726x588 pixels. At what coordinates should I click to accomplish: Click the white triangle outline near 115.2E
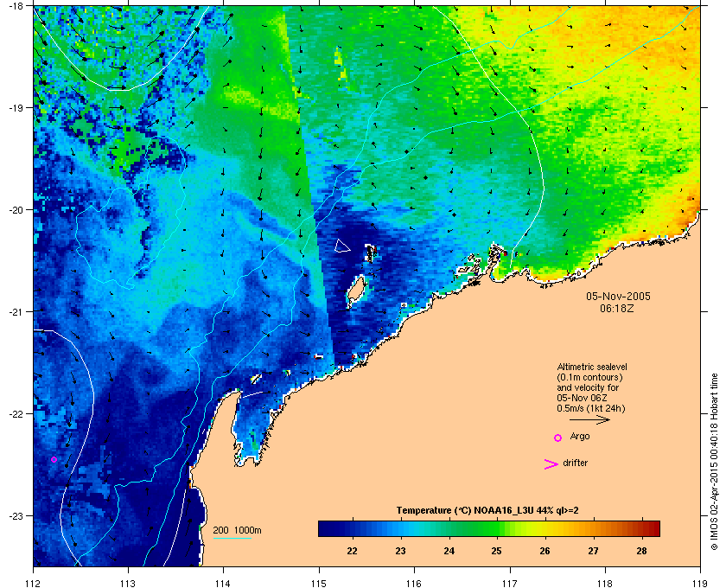341,246
